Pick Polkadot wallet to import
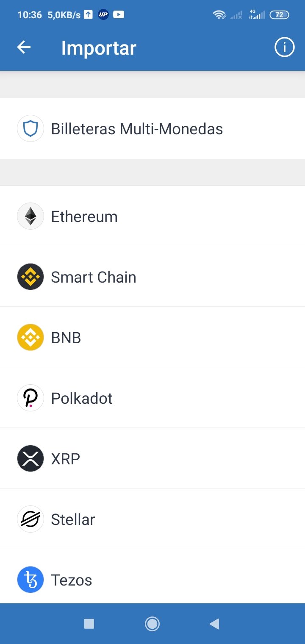The height and width of the screenshot is (644, 305). point(152,398)
